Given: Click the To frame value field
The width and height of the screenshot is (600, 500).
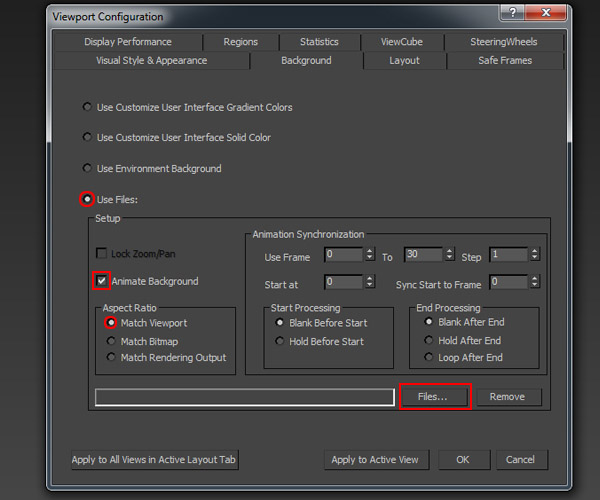Looking at the screenshot, I should 424,254.
